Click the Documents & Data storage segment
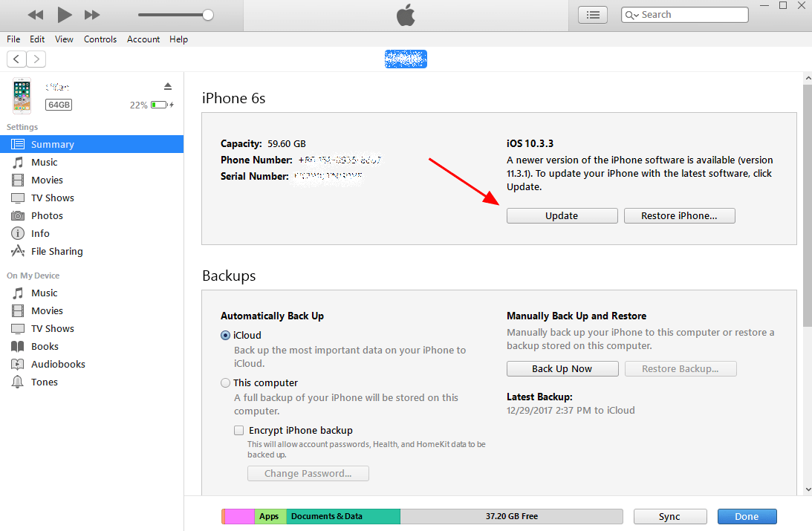This screenshot has width=812, height=531. [x=343, y=516]
